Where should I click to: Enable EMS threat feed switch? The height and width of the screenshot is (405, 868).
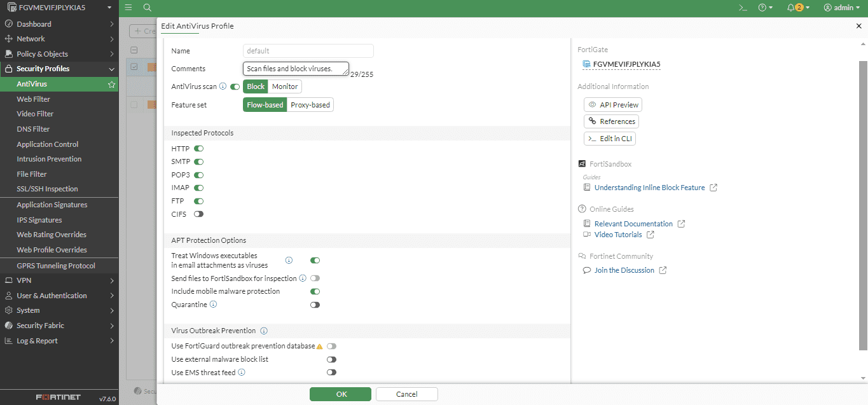[331, 373]
